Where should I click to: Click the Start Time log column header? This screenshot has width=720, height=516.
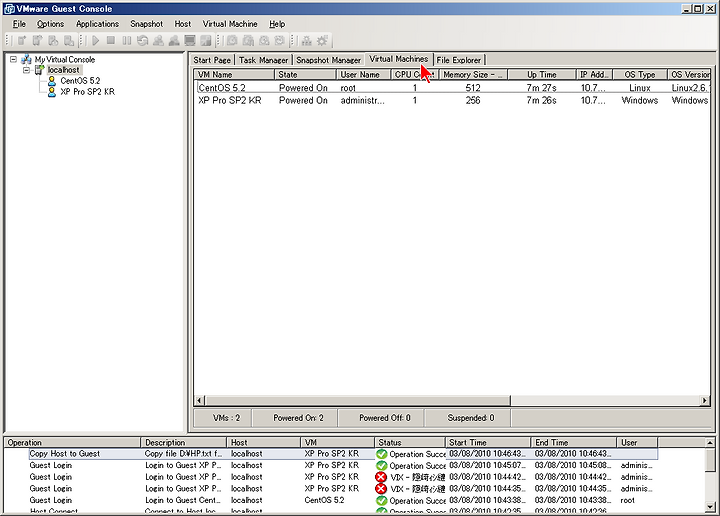coord(488,443)
